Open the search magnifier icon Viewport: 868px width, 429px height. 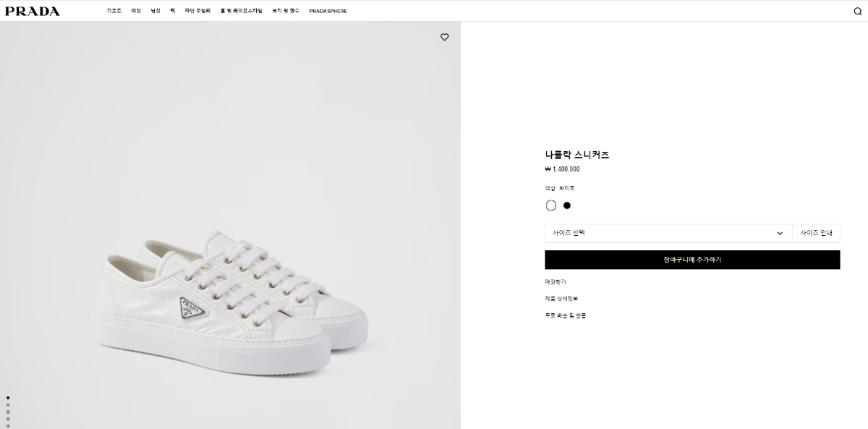tap(857, 11)
